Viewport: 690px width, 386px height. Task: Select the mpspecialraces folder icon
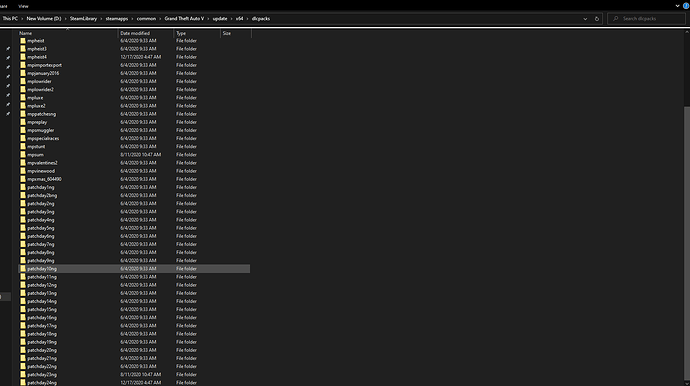tap(23, 138)
